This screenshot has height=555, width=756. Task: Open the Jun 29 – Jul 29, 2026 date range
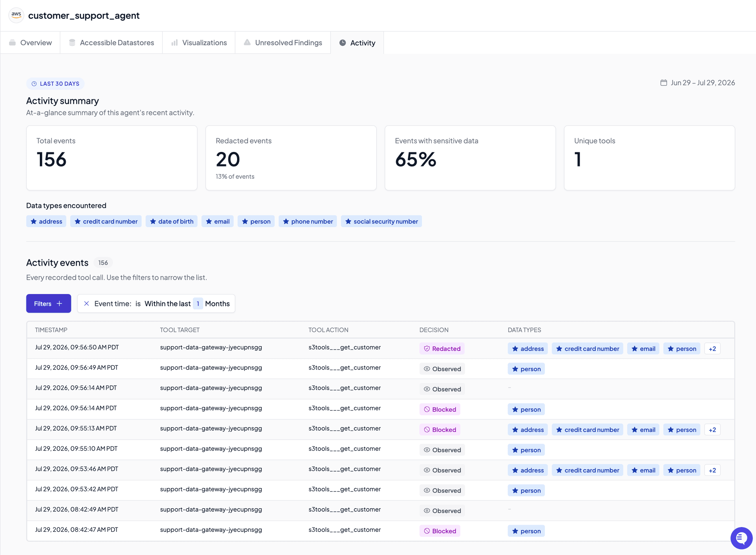point(698,83)
